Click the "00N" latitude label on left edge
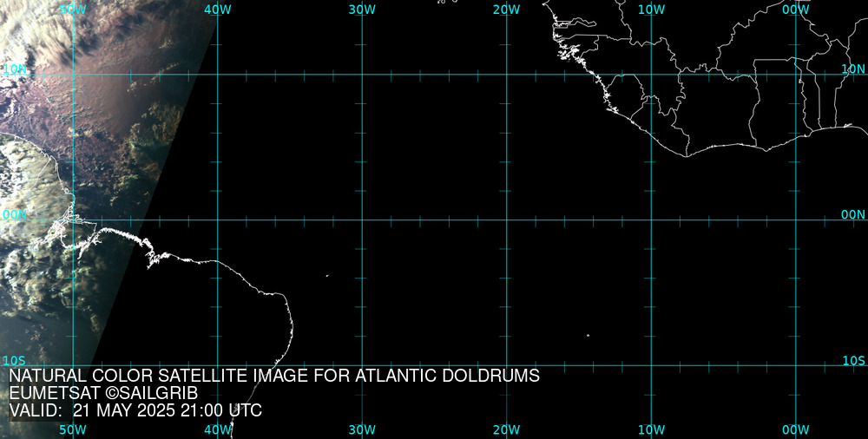 coord(15,215)
